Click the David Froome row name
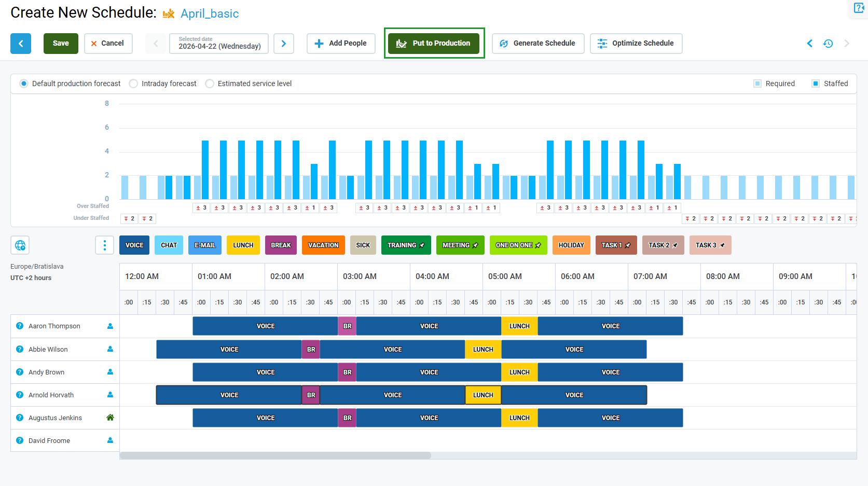Screen dimensions: 868x486 [x=49, y=441]
